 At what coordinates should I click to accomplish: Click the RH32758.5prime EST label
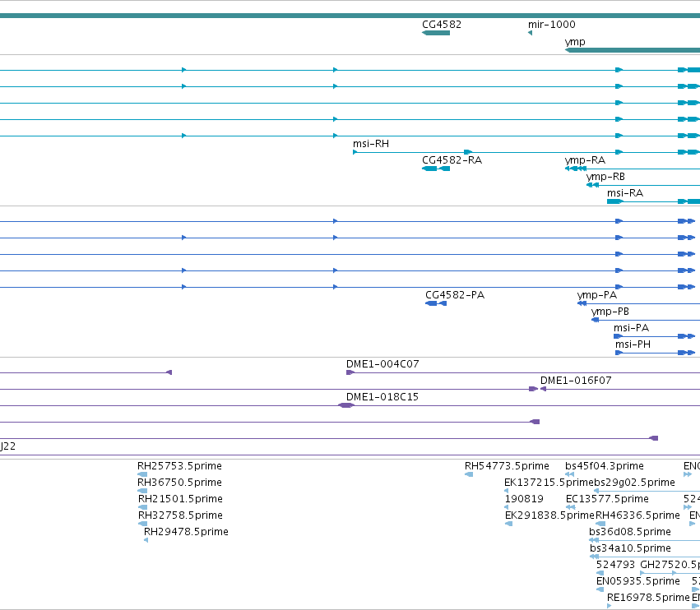(180, 515)
